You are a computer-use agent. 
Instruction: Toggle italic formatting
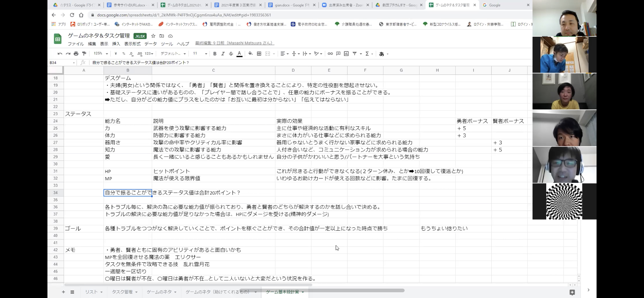click(x=223, y=54)
